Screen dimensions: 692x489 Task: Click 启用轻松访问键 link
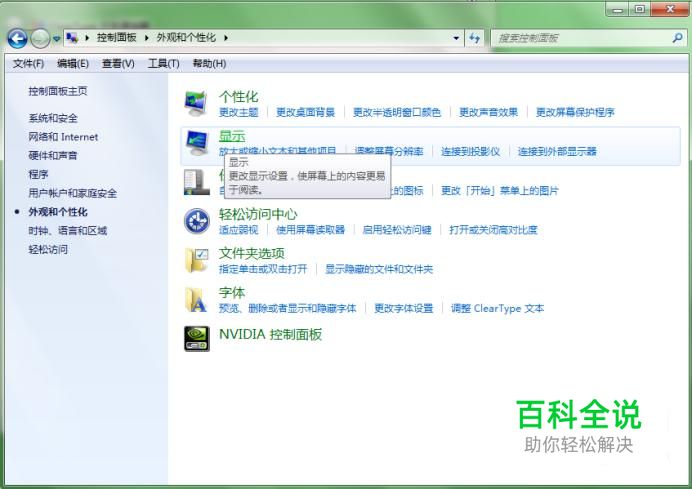[397, 229]
